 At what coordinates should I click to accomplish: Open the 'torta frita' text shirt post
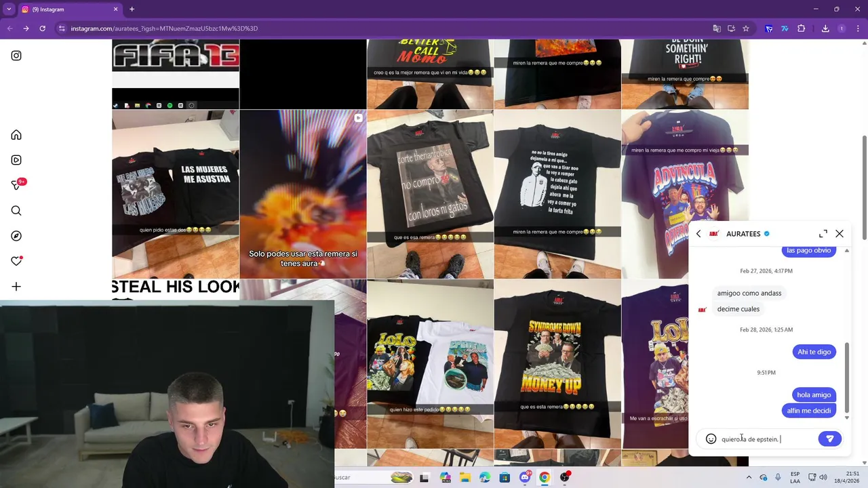(557, 194)
